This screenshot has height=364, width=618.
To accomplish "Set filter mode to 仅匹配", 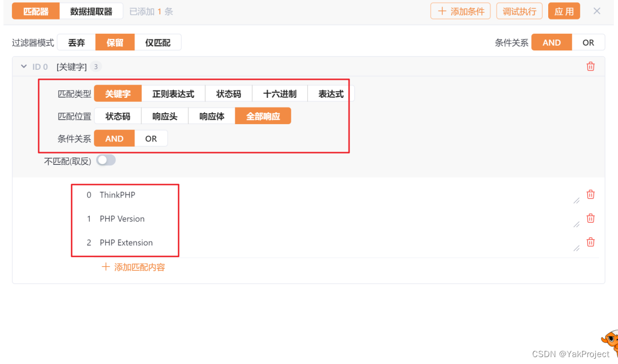I will (x=158, y=42).
